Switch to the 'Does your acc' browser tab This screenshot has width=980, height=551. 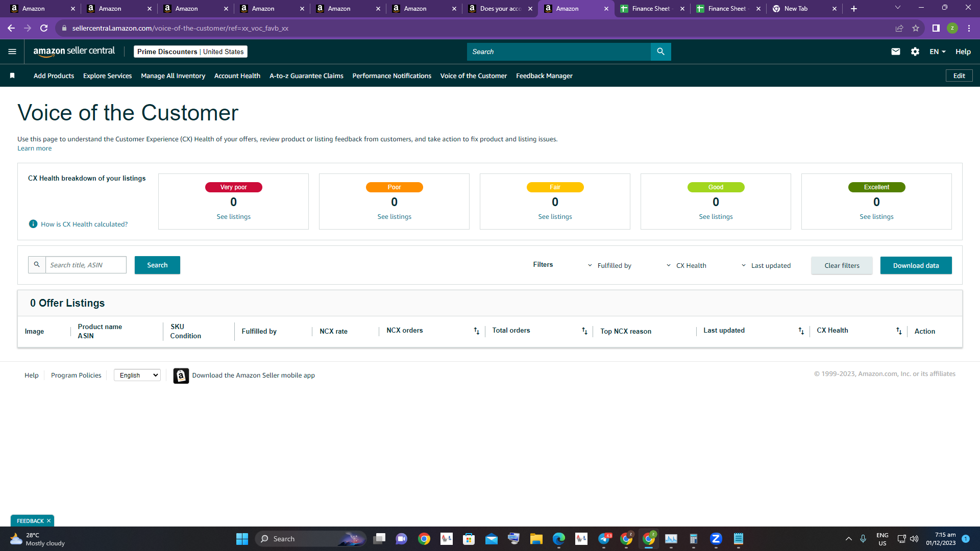(x=500, y=9)
